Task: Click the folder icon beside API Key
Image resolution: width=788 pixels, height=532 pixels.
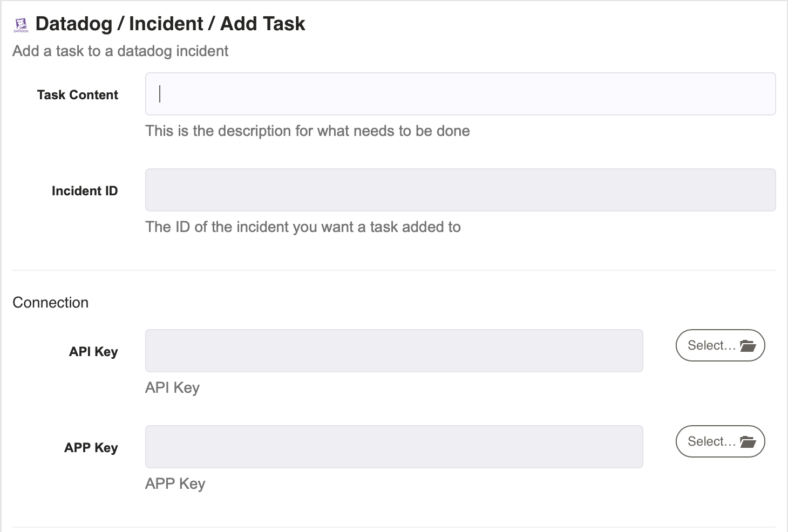Action: 748,345
